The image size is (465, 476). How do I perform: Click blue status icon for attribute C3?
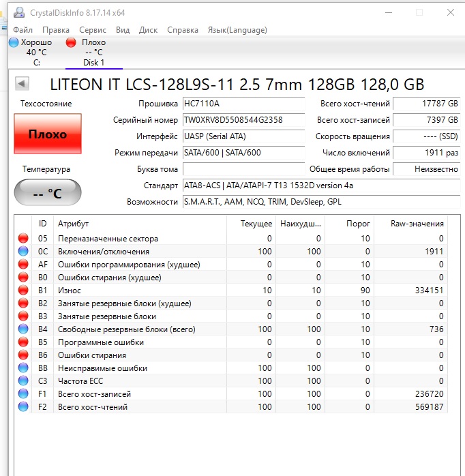[x=23, y=381]
